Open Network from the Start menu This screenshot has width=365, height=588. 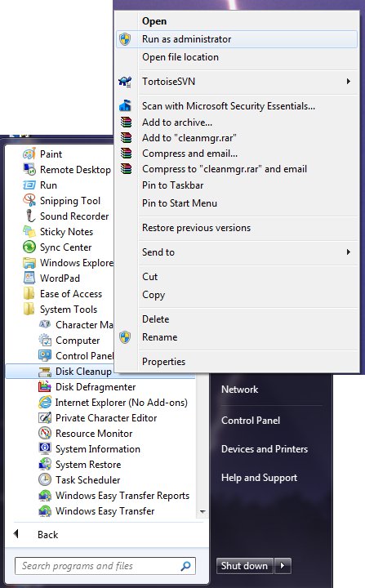(240, 390)
